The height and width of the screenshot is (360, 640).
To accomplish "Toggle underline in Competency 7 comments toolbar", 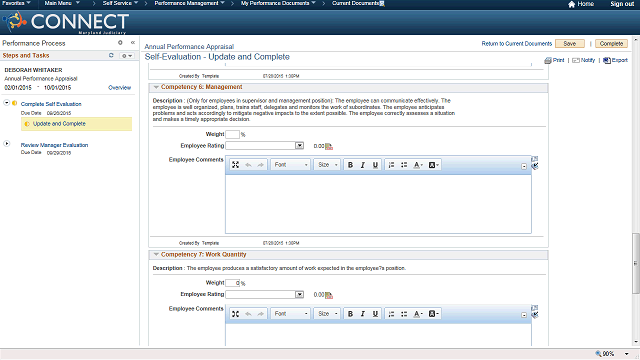I will [x=375, y=314].
